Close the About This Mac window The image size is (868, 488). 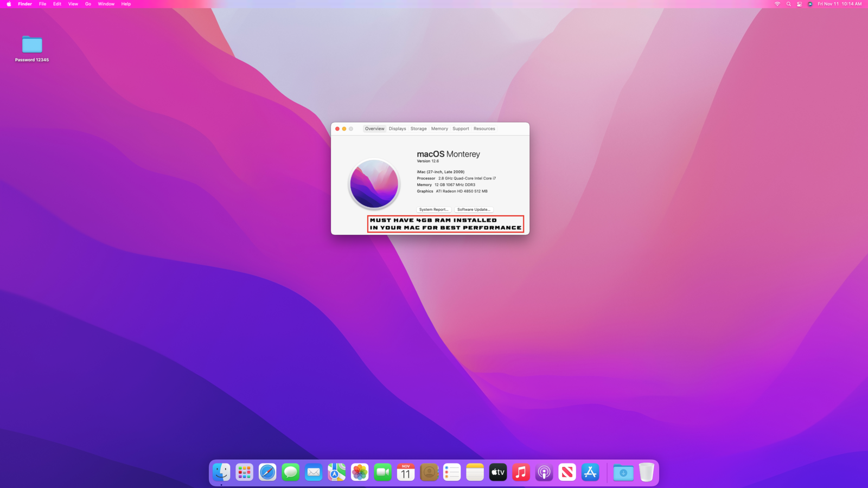coord(337,129)
